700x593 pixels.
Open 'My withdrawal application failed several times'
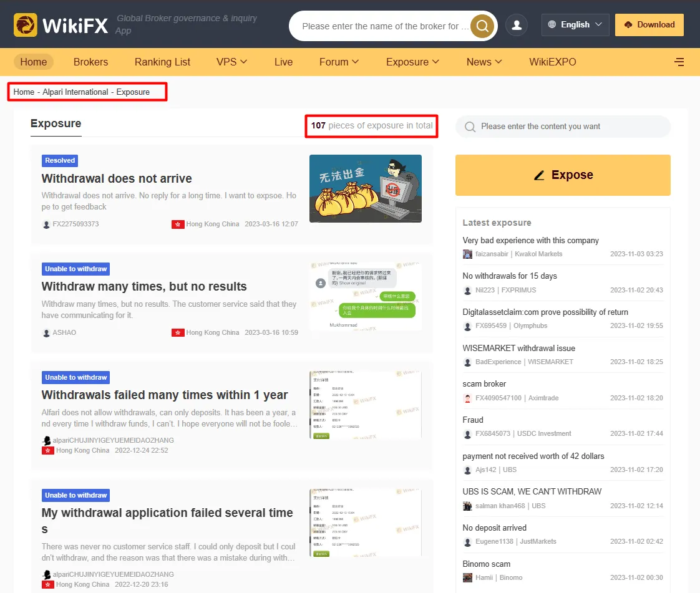[x=167, y=521]
